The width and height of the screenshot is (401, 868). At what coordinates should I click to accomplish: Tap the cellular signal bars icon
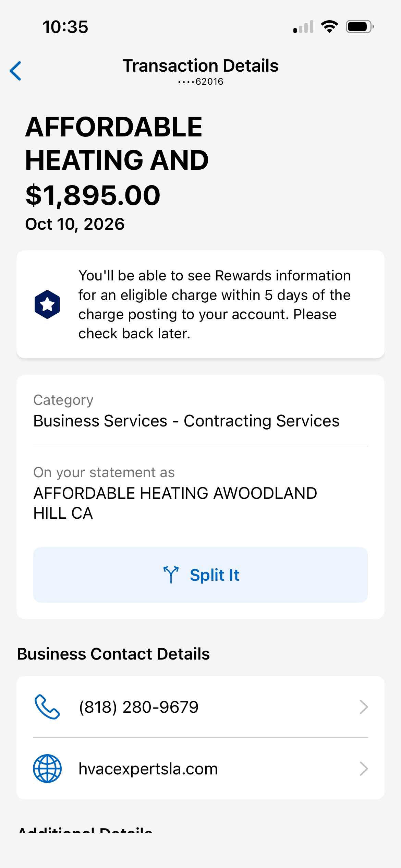click(x=303, y=27)
